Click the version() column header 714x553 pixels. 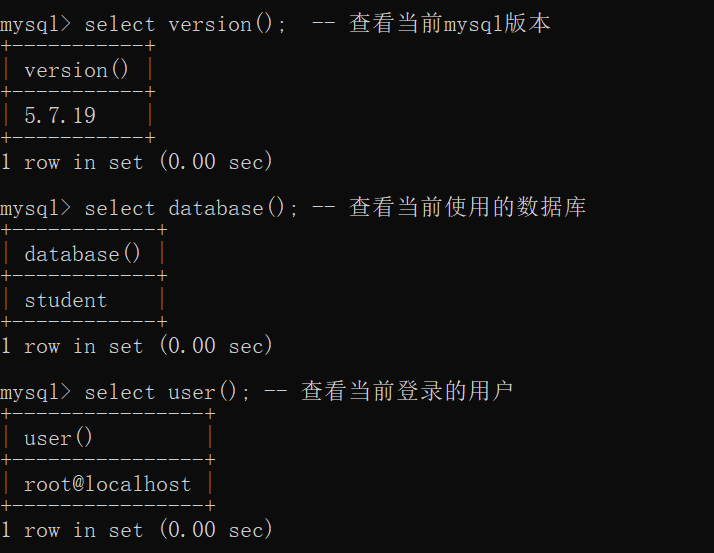click(x=76, y=71)
